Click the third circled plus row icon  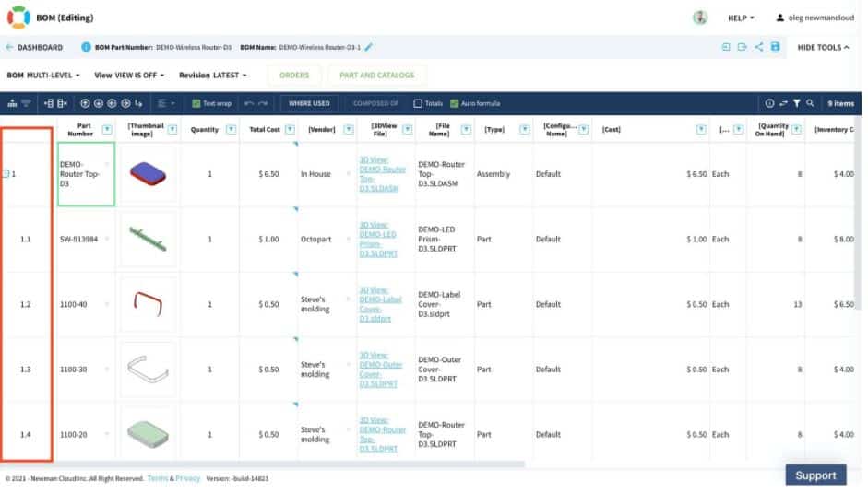pyautogui.click(x=112, y=103)
